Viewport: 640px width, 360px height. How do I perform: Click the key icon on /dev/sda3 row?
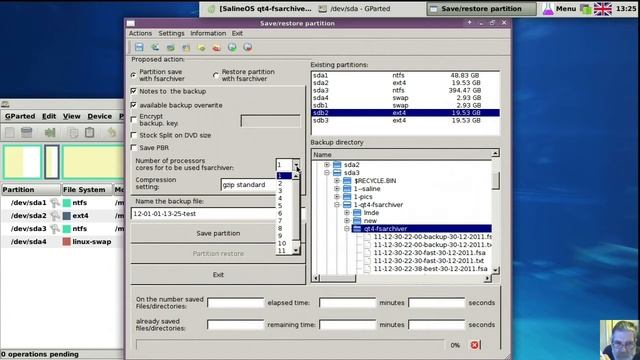click(55, 229)
